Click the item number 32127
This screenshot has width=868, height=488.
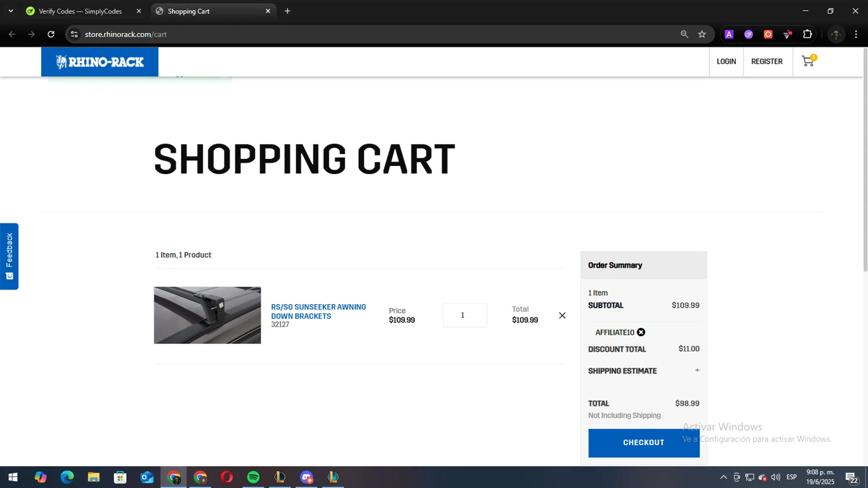pos(280,325)
